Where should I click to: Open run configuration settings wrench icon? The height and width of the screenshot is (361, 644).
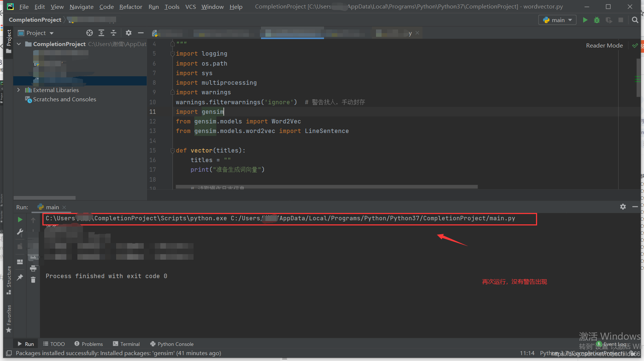click(20, 232)
